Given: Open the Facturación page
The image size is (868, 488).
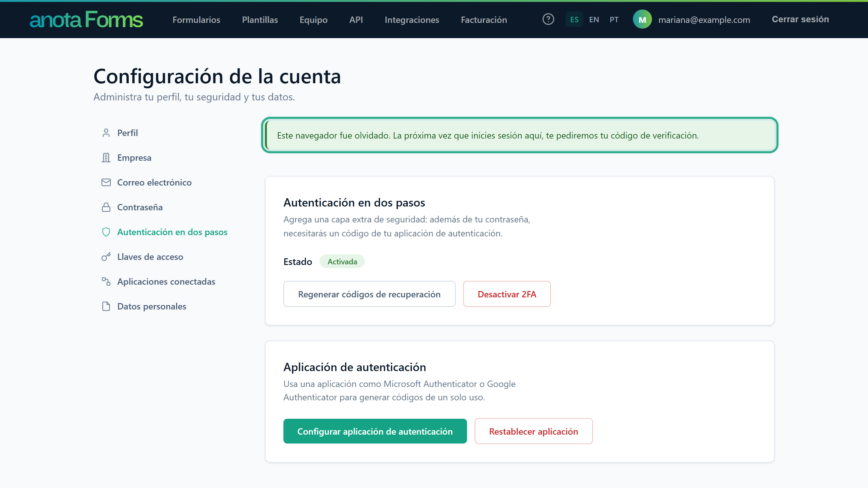Looking at the screenshot, I should pyautogui.click(x=484, y=20).
